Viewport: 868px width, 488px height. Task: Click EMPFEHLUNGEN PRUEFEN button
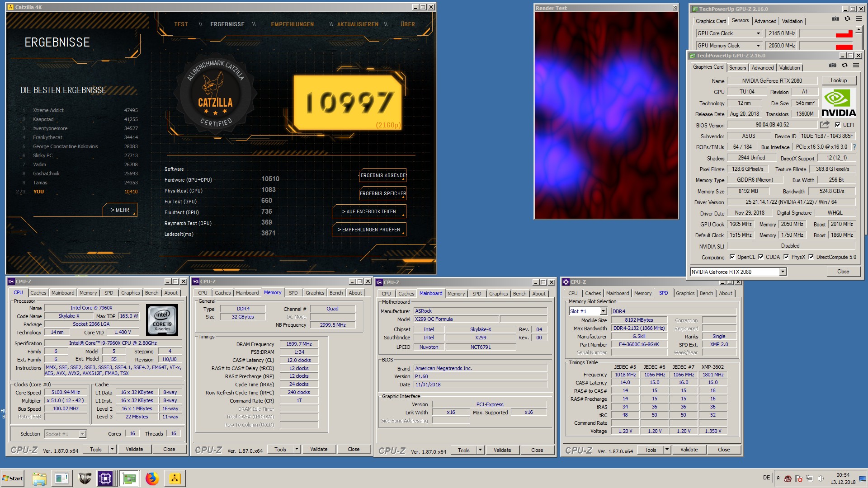(x=369, y=230)
